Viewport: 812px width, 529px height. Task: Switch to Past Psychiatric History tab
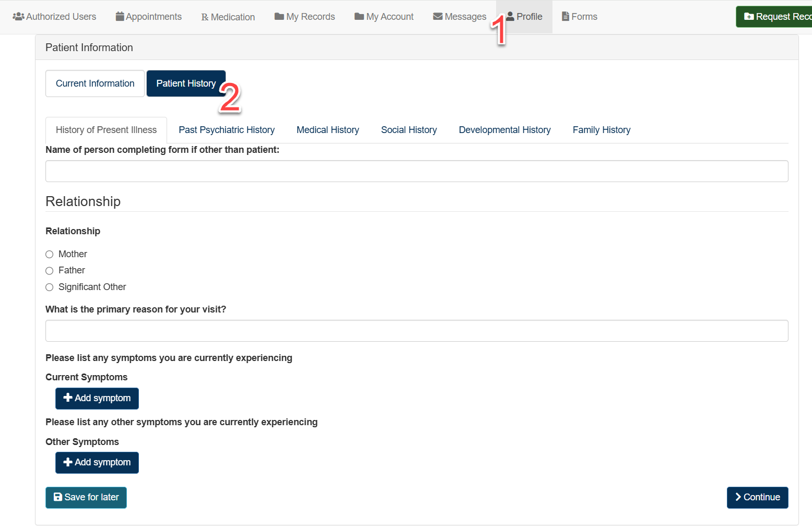click(x=227, y=130)
